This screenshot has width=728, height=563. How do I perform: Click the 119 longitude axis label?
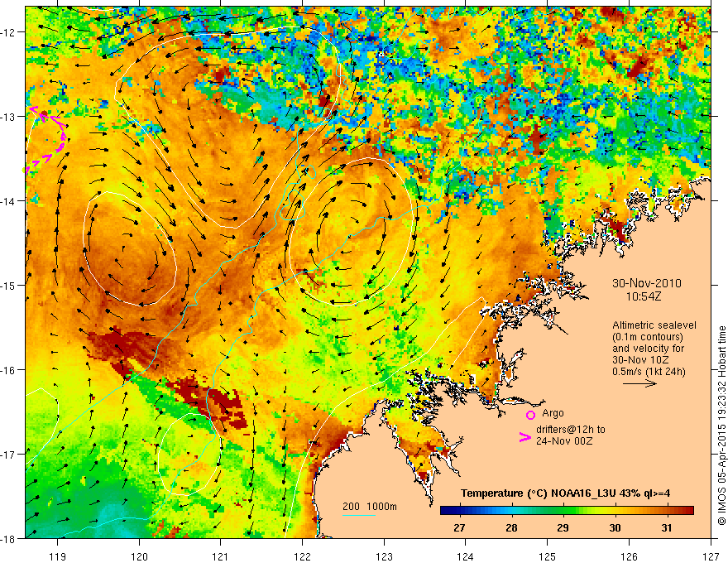58,556
